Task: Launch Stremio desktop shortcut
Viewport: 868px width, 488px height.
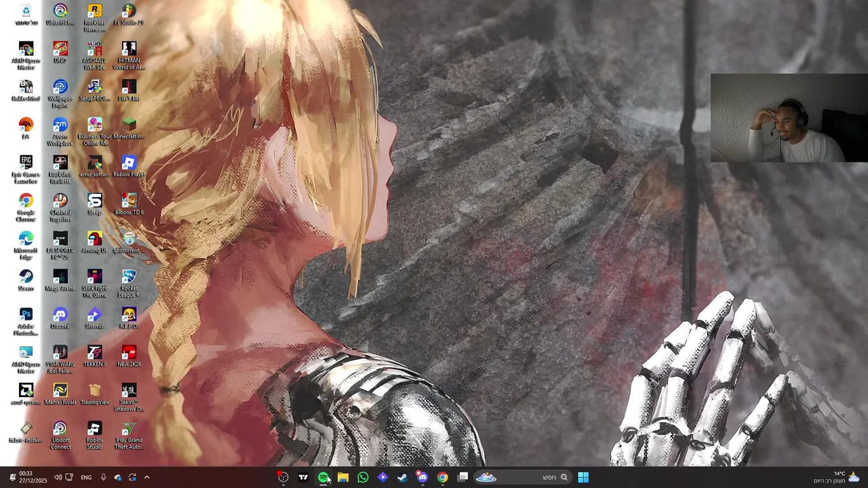Action: (95, 318)
